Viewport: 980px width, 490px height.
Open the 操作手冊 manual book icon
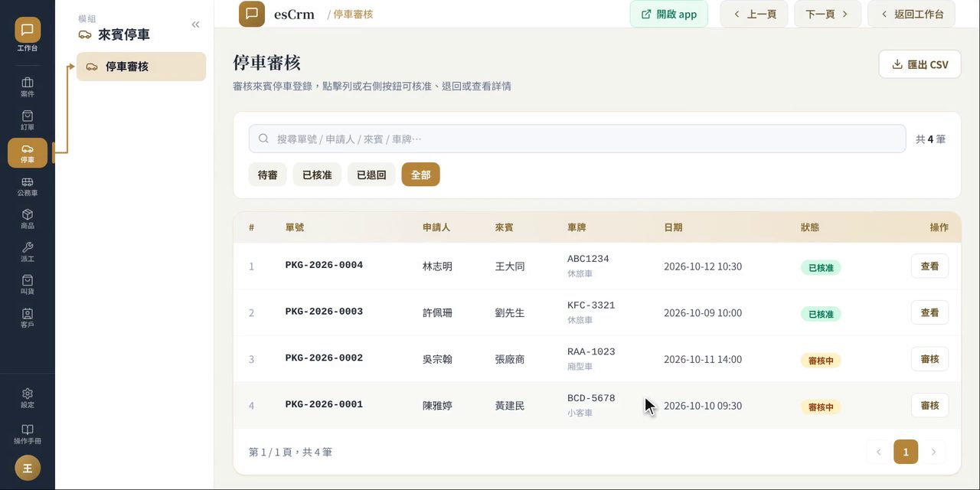tap(28, 434)
